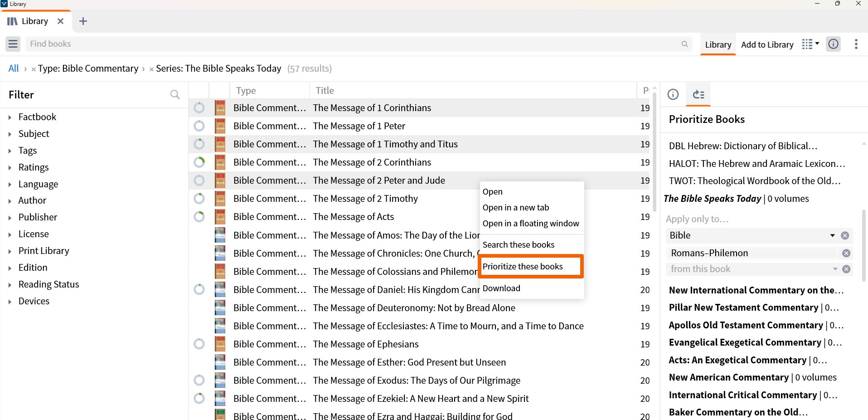This screenshot has width=868, height=420.
Task: Open the vertical three-dot overflow menu
Action: (x=856, y=44)
